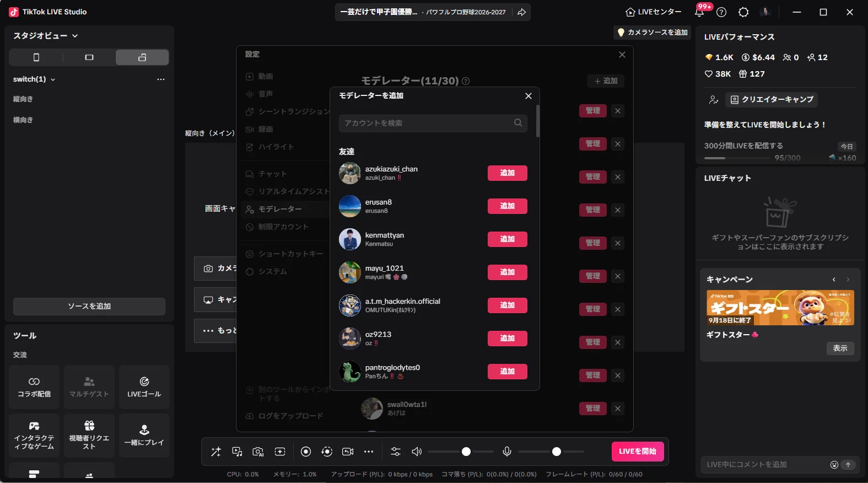
Task: Adjust the microphone volume slider
Action: (551, 452)
